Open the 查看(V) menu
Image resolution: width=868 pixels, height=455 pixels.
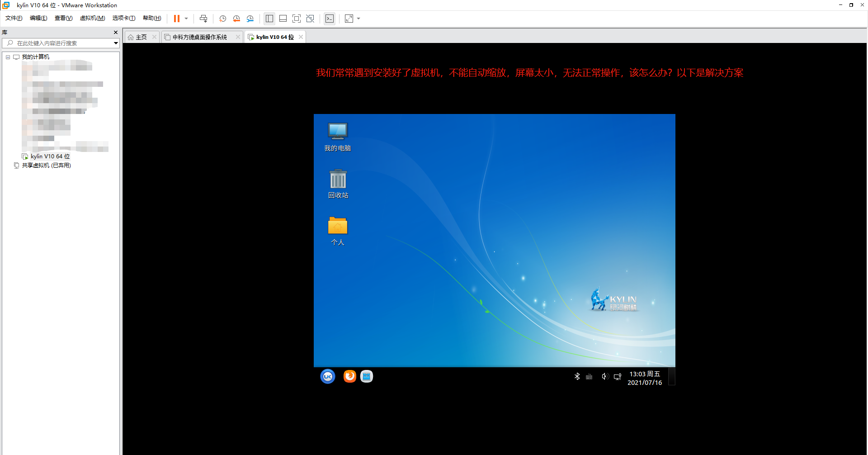[x=63, y=18]
